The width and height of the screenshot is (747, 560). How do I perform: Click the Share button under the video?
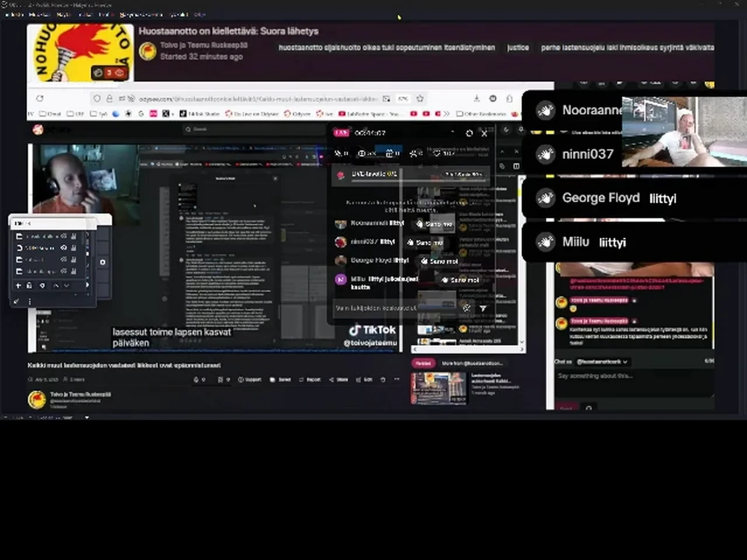coord(338,380)
